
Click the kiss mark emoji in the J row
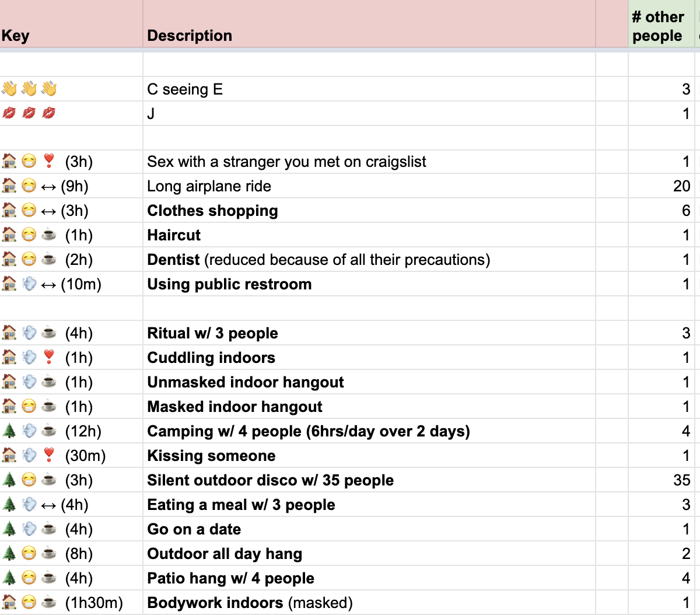(9, 113)
